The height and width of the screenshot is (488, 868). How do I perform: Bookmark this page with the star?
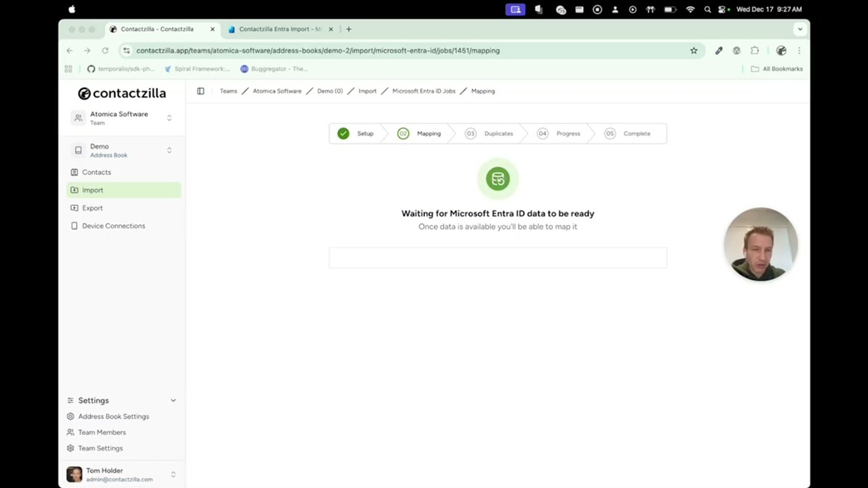click(694, 50)
